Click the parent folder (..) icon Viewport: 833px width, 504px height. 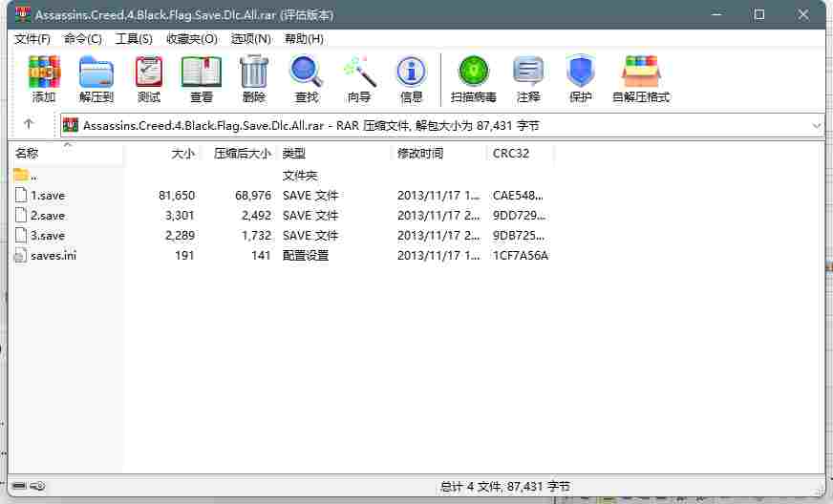coord(21,174)
